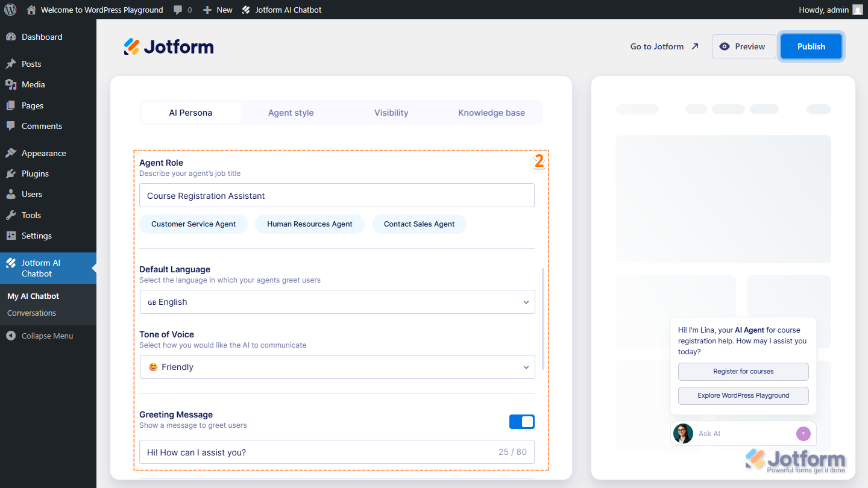Click Explore WordPress Playground chat button
The width and height of the screenshot is (868, 488).
743,396
